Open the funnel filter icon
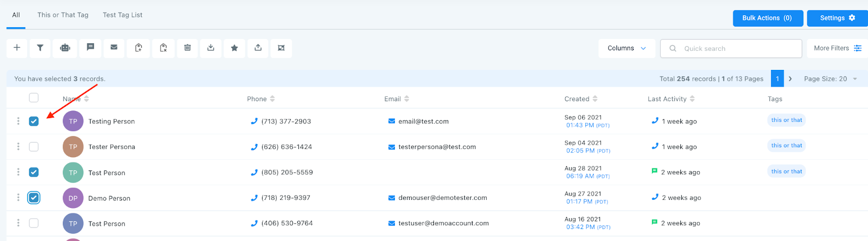This screenshot has width=868, height=241. (40, 48)
